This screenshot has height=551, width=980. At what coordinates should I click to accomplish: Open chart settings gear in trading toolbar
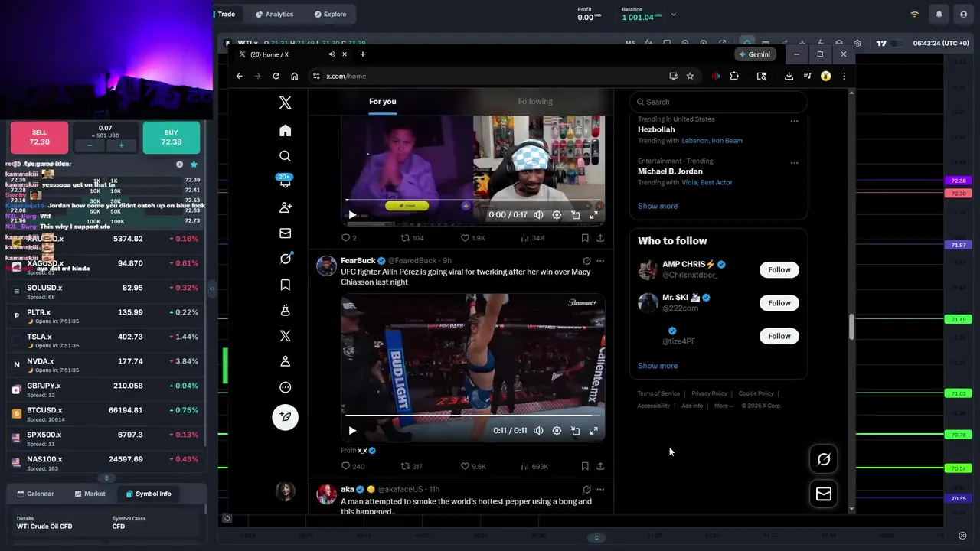pyautogui.click(x=857, y=43)
